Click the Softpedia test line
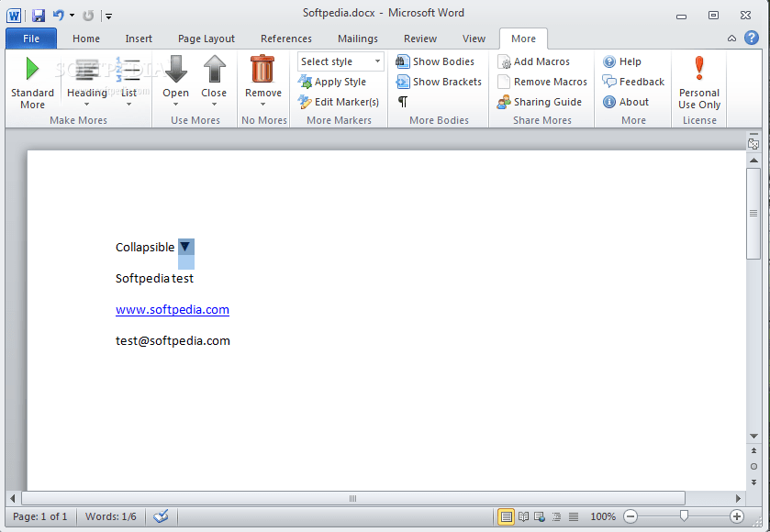This screenshot has width=770, height=532. click(154, 278)
